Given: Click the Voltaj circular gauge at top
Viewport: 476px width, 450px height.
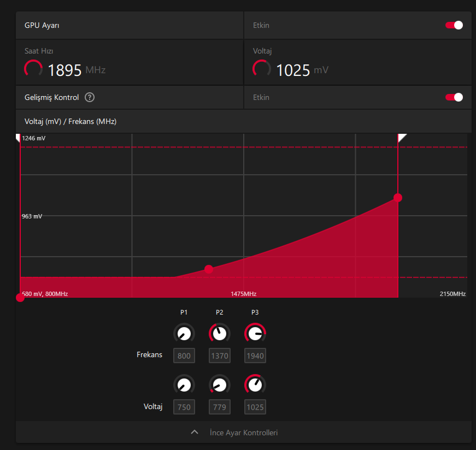Looking at the screenshot, I should [x=262, y=69].
